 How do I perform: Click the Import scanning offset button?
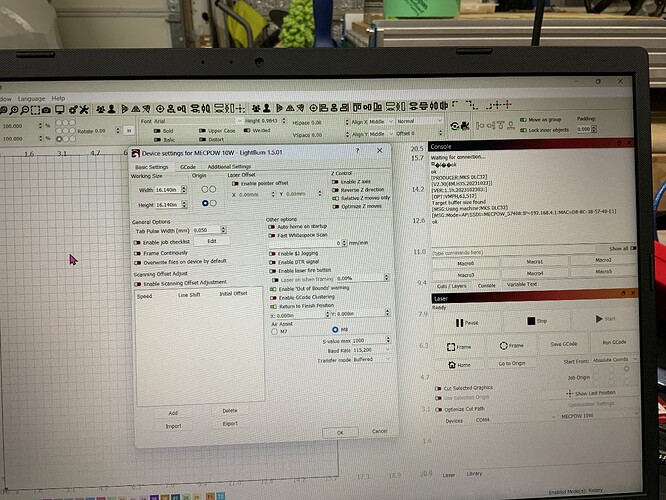coord(173,426)
